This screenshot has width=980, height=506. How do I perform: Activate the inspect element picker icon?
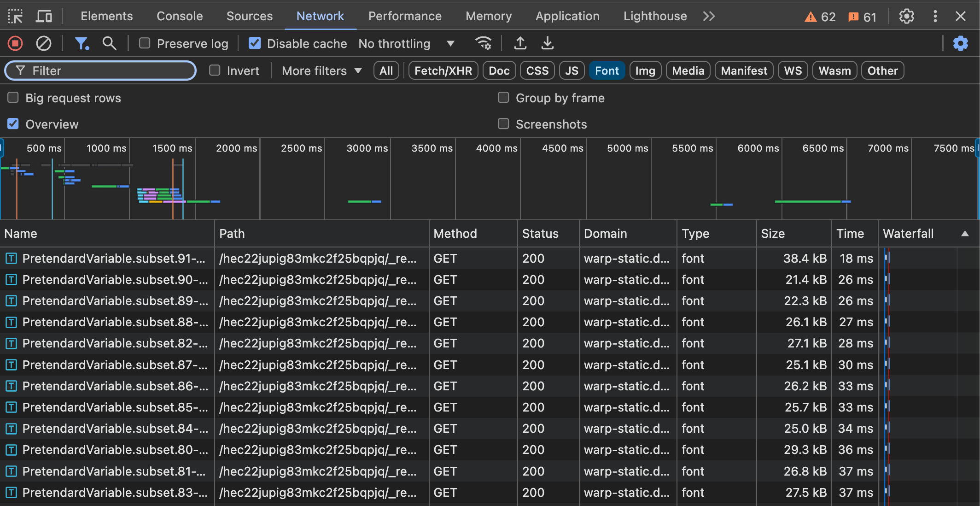point(15,17)
